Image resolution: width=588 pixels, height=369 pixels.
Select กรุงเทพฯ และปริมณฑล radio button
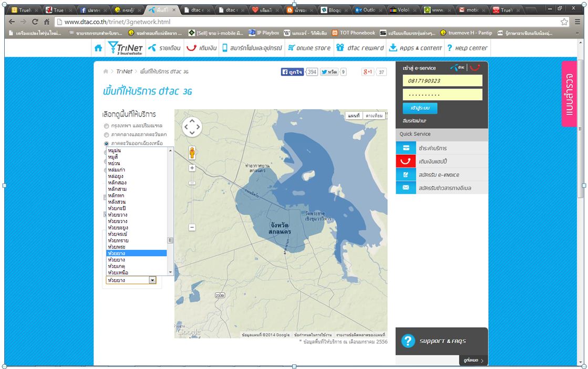point(107,126)
